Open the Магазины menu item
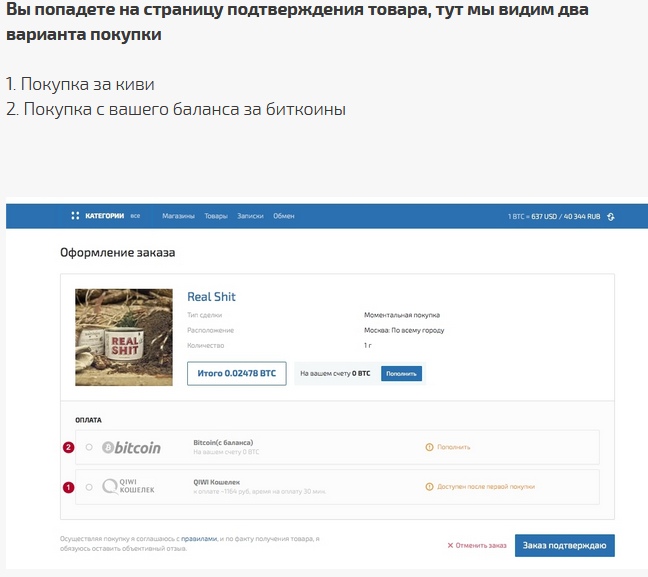Image resolution: width=648 pixels, height=577 pixels. [178, 216]
